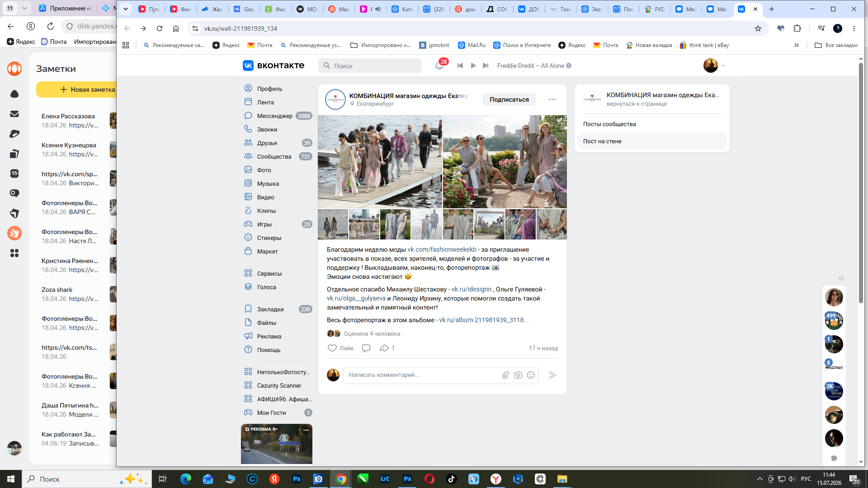Image resolution: width=868 pixels, height=488 pixels.
Task: Add a photo to the comment
Action: [518, 375]
